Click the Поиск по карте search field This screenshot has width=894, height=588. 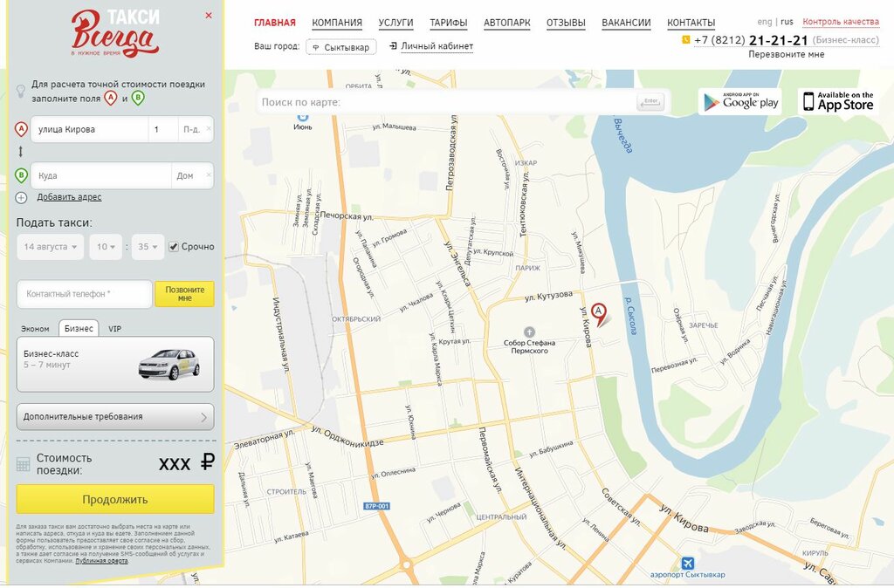coord(446,102)
